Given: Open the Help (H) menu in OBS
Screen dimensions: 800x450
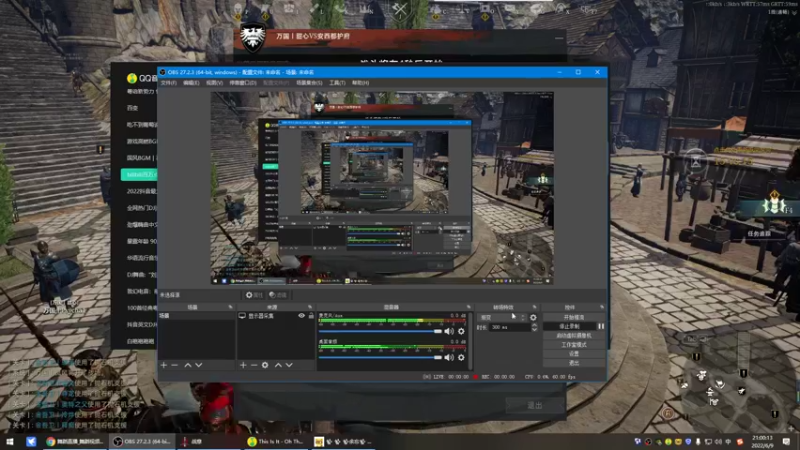Looking at the screenshot, I should coord(360,83).
